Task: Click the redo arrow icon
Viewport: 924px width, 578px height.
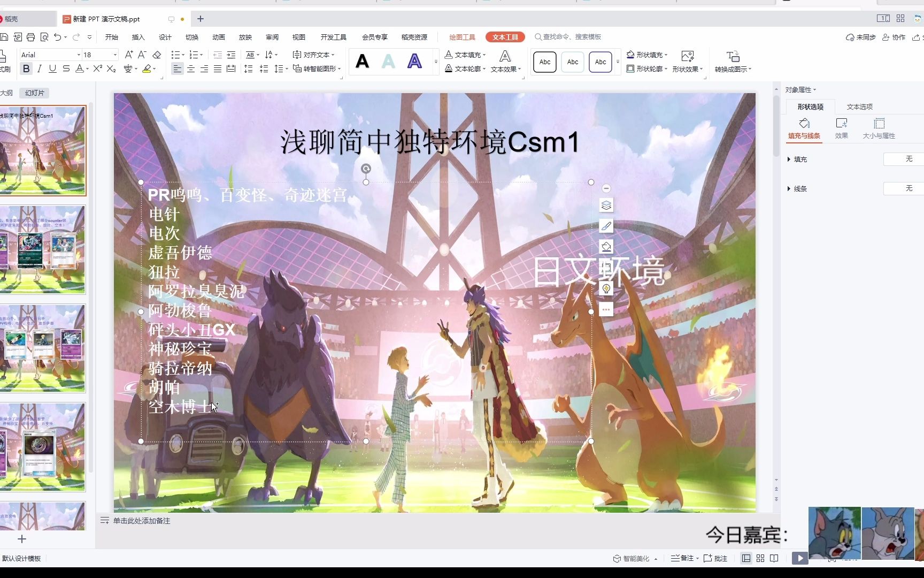Action: tap(76, 37)
